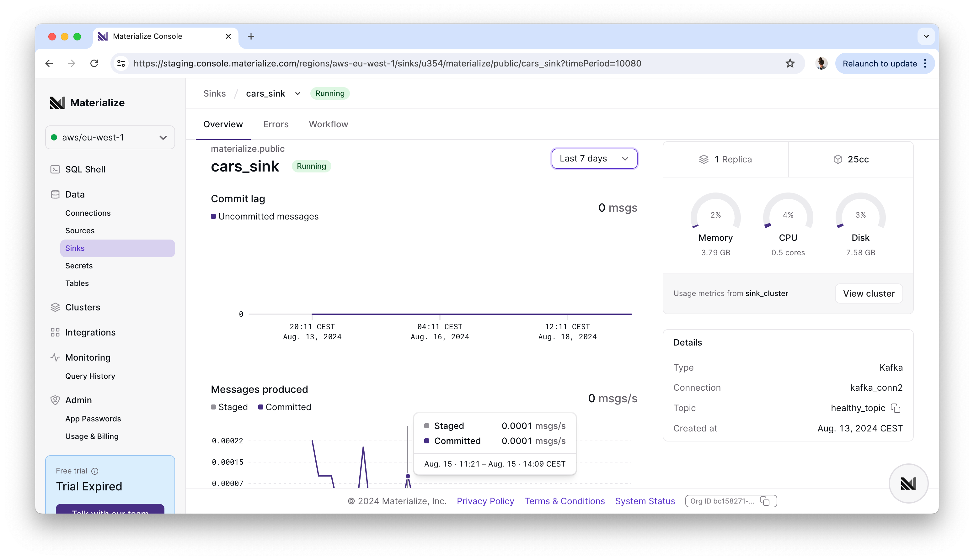Copy the healthy_topic topic name
Screen dimensions: 974x560
[896, 408]
